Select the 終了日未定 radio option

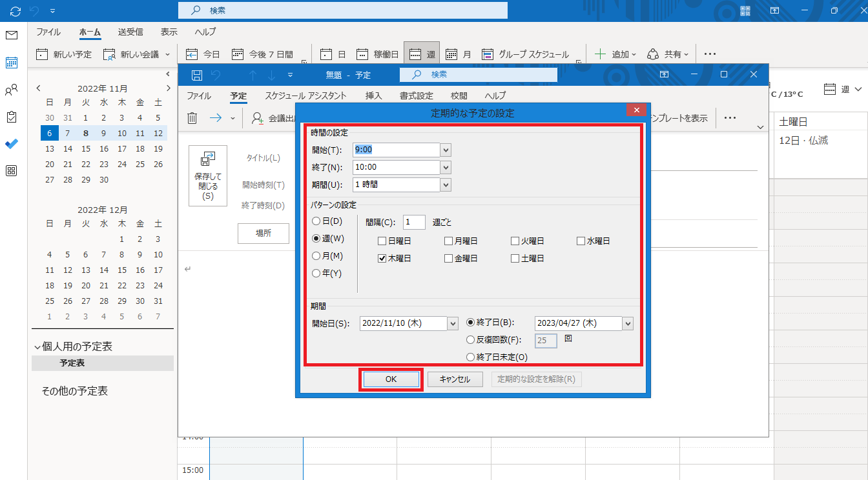(471, 357)
